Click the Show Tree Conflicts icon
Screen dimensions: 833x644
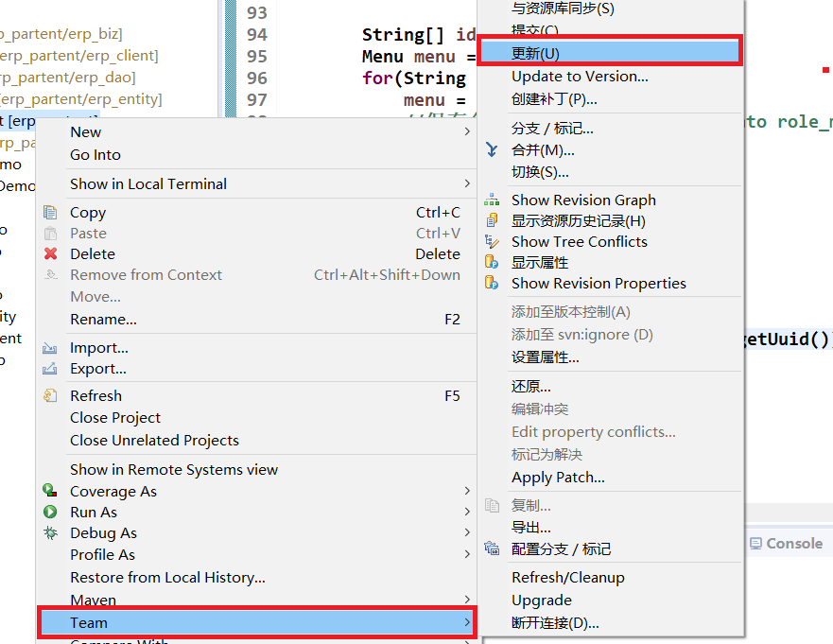point(492,242)
